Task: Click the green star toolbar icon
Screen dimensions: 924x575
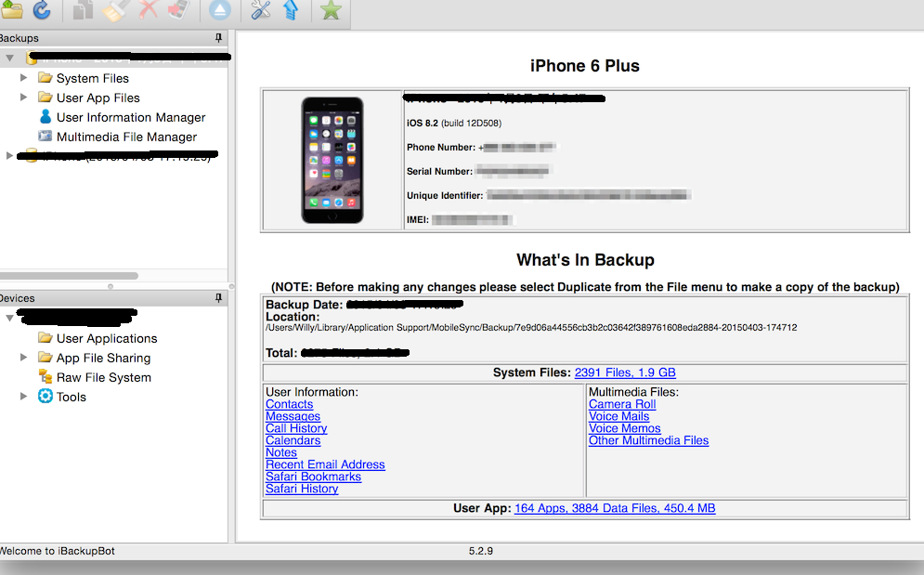Action: click(x=332, y=10)
